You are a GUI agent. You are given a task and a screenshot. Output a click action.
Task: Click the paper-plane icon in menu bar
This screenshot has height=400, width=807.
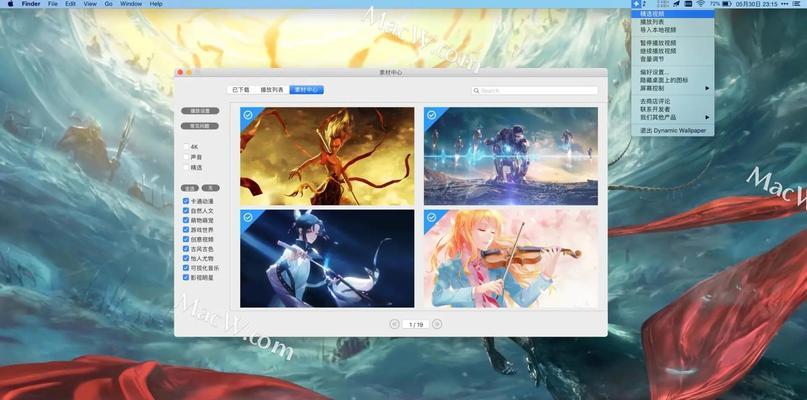(676, 4)
